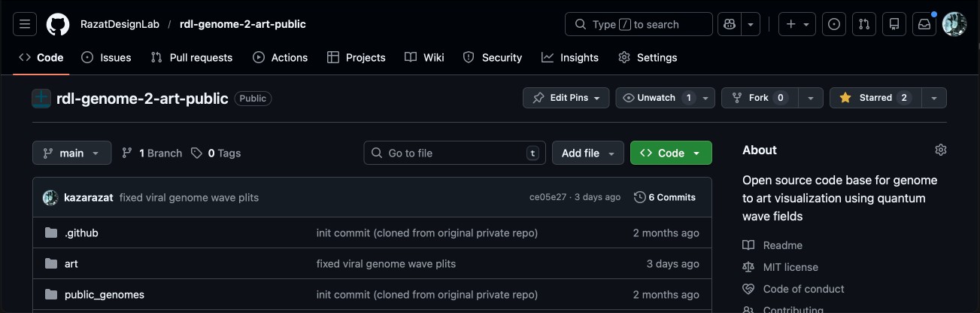Screen dimensions: 980x313
Task: Go to GitHub home via logo
Action: pyautogui.click(x=58, y=24)
